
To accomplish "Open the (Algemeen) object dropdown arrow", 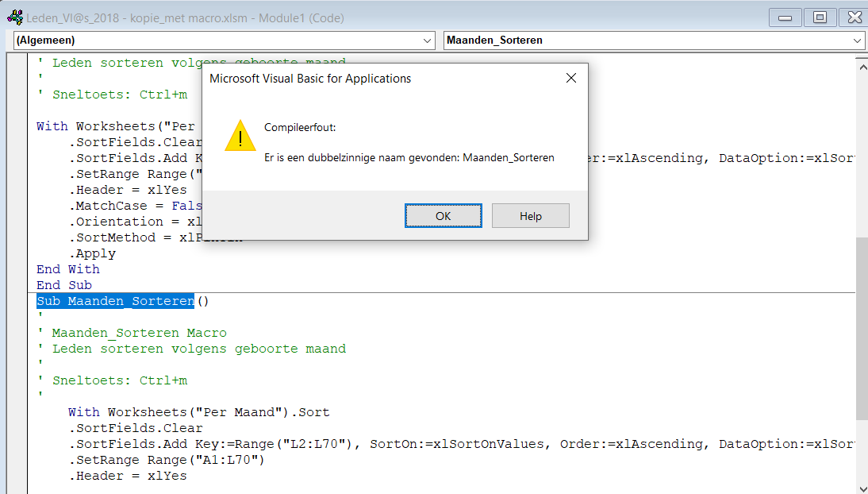I will click(427, 41).
